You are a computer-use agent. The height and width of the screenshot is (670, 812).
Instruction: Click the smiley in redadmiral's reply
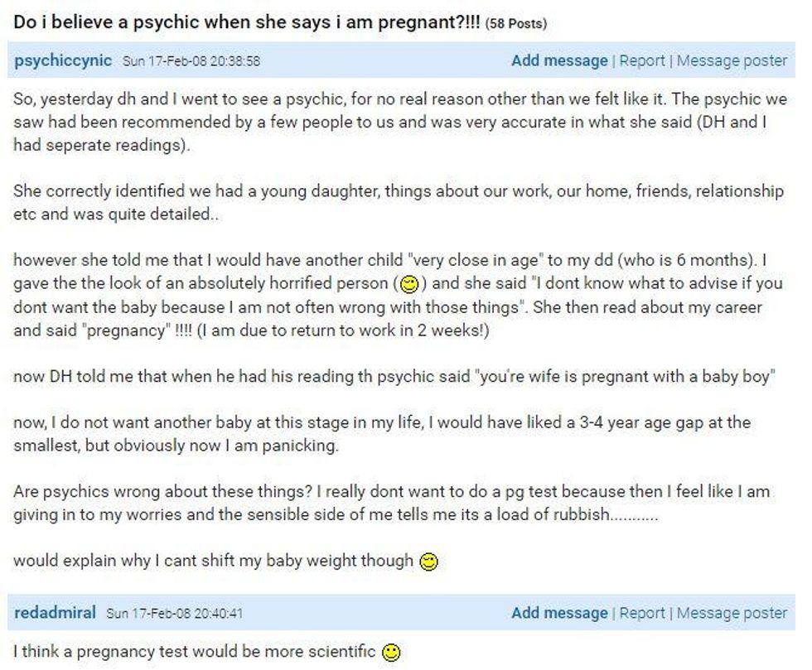click(x=391, y=653)
